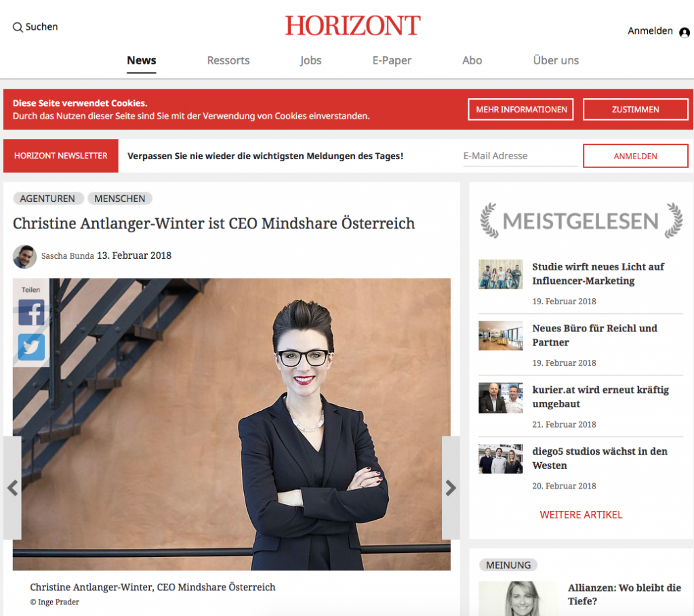Viewport: 694px width, 616px height.
Task: Open Sascha Bunda author avatar
Action: tap(25, 257)
